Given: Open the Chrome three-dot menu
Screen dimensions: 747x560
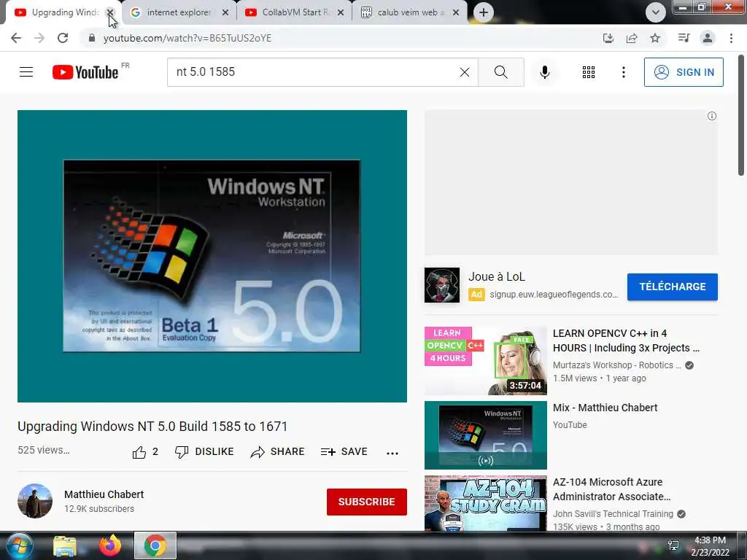Looking at the screenshot, I should 731,38.
